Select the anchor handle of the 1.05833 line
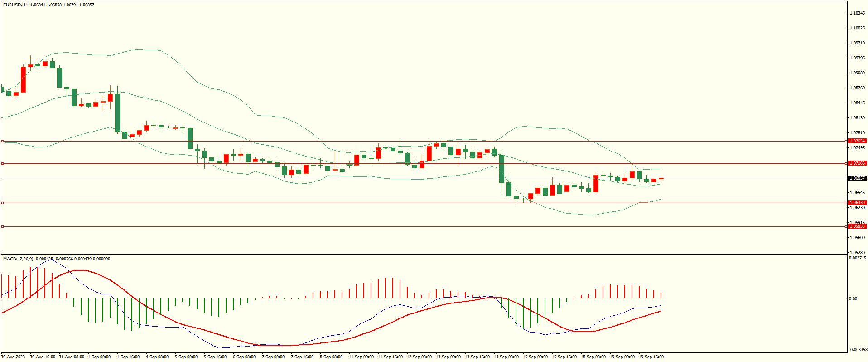The width and height of the screenshot is (868, 362). click(x=2, y=226)
